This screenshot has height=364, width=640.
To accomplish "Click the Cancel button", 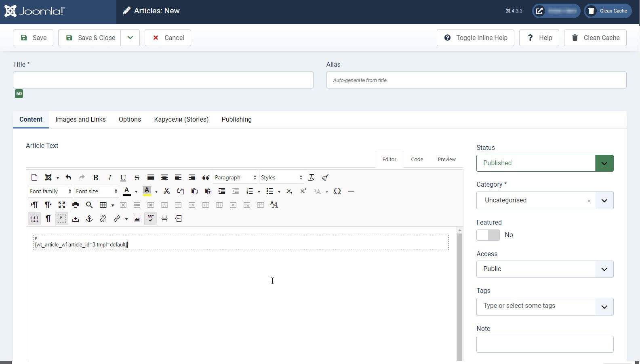I will point(168,38).
